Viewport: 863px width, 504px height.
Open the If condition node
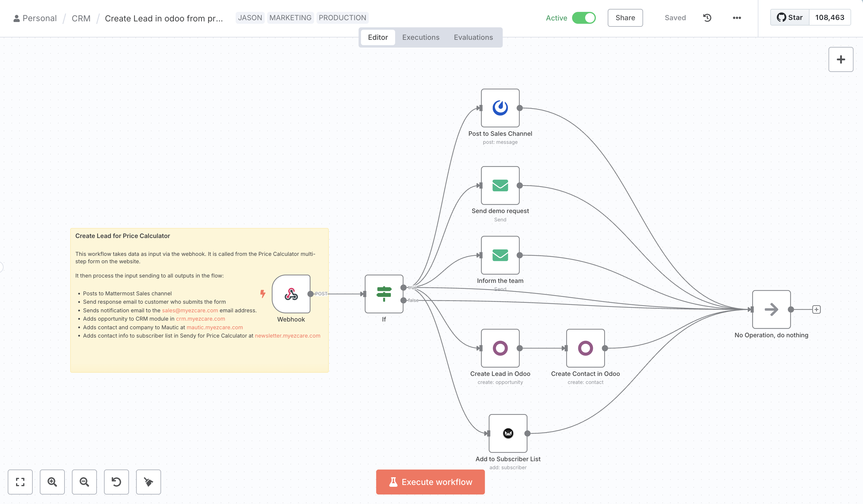click(x=384, y=294)
